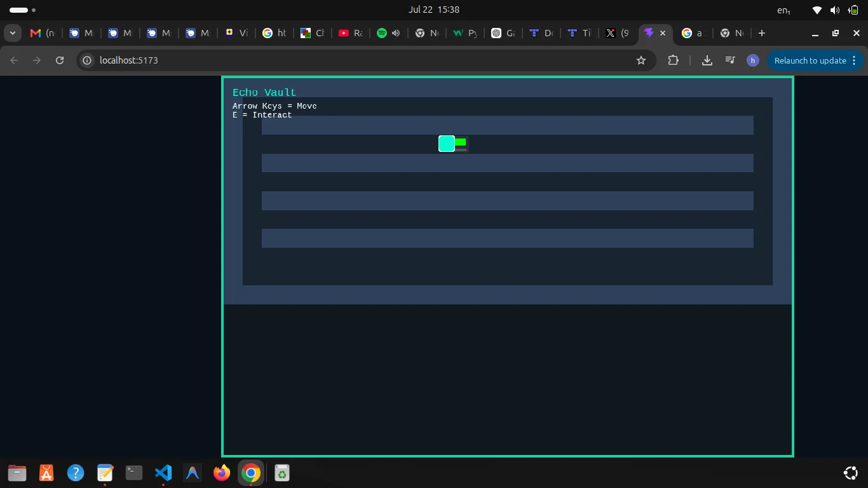Close the active localhost tab
Screen dimensions: 868x488
663,33
